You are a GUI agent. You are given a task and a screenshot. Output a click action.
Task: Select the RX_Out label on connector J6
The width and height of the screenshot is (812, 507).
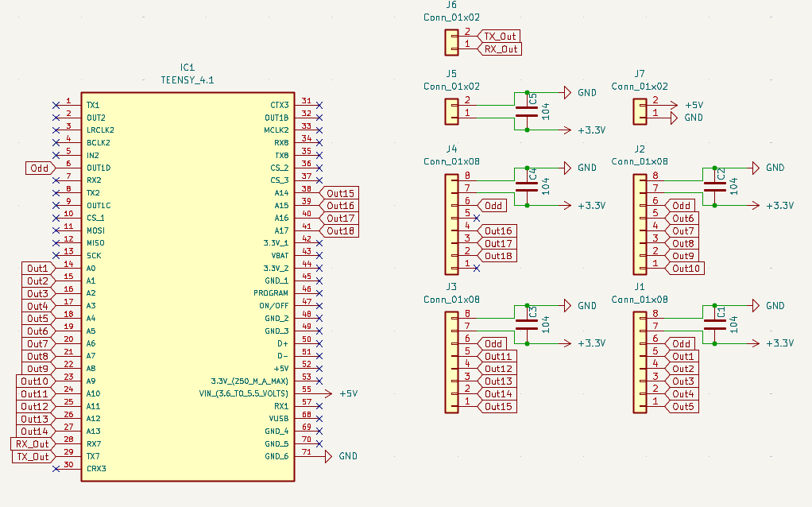[x=500, y=49]
